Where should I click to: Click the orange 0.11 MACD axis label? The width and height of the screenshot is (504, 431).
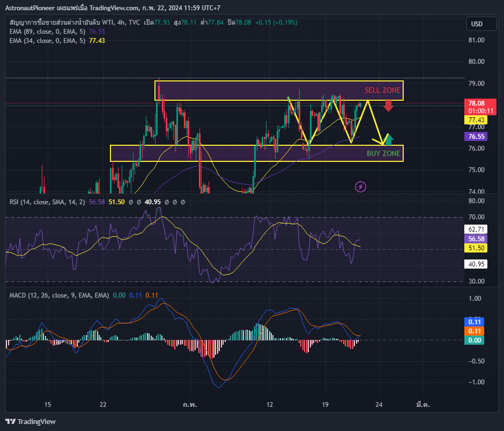coord(475,331)
